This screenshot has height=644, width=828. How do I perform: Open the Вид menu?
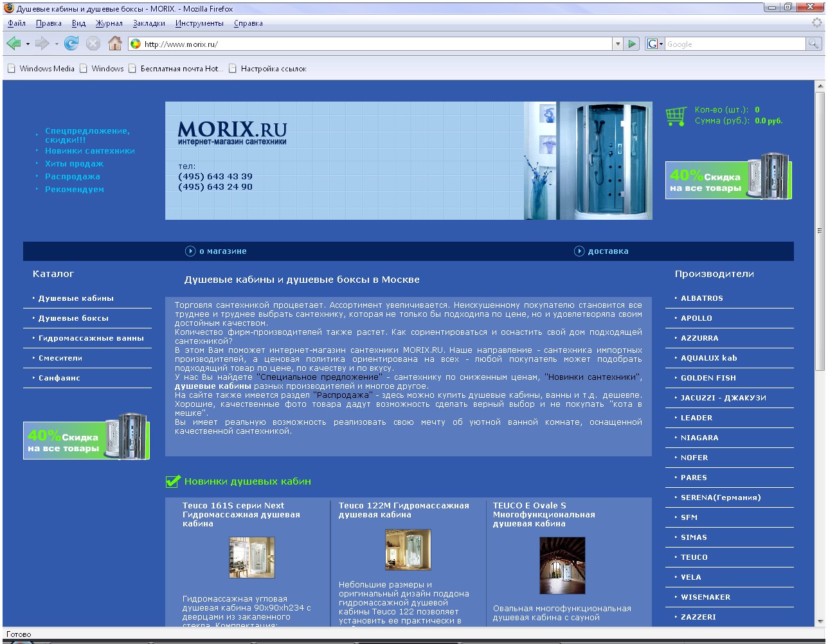tap(78, 23)
